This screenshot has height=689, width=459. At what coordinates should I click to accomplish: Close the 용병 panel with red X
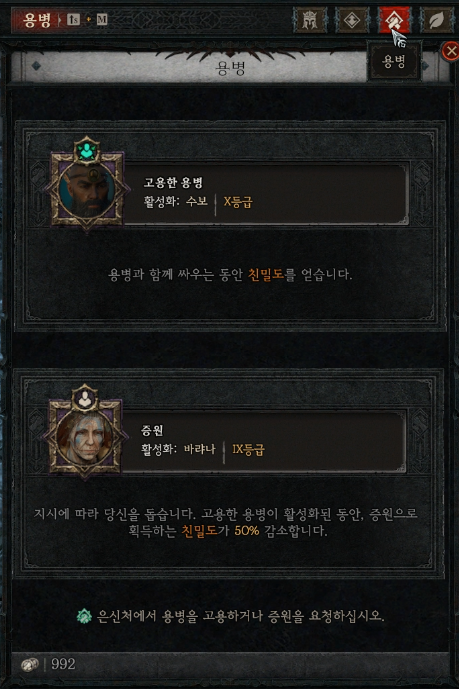[451, 51]
